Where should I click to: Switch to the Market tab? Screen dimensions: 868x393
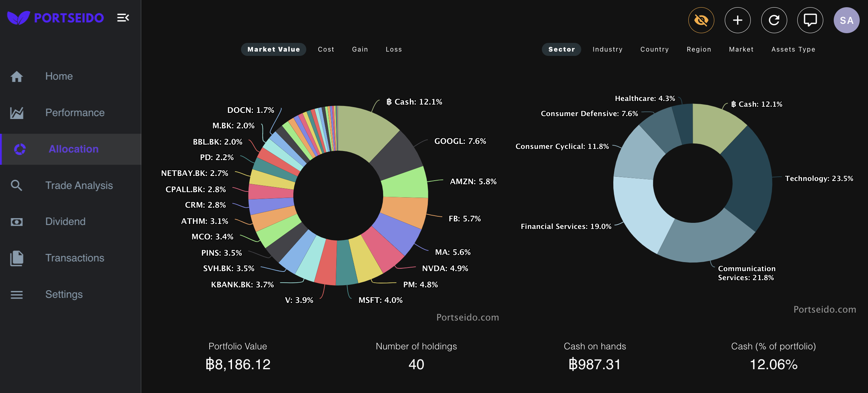point(741,49)
